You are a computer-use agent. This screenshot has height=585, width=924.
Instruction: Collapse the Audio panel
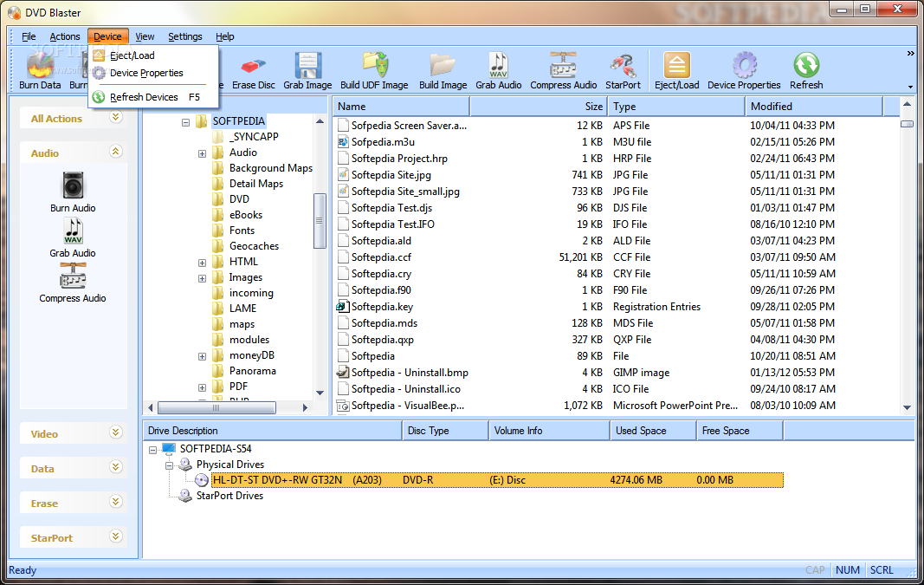pyautogui.click(x=115, y=152)
